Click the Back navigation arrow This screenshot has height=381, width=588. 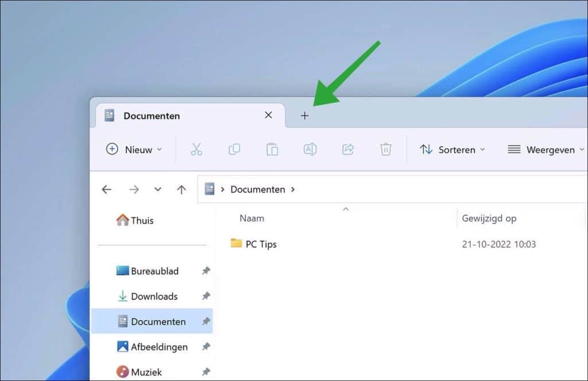pos(106,189)
